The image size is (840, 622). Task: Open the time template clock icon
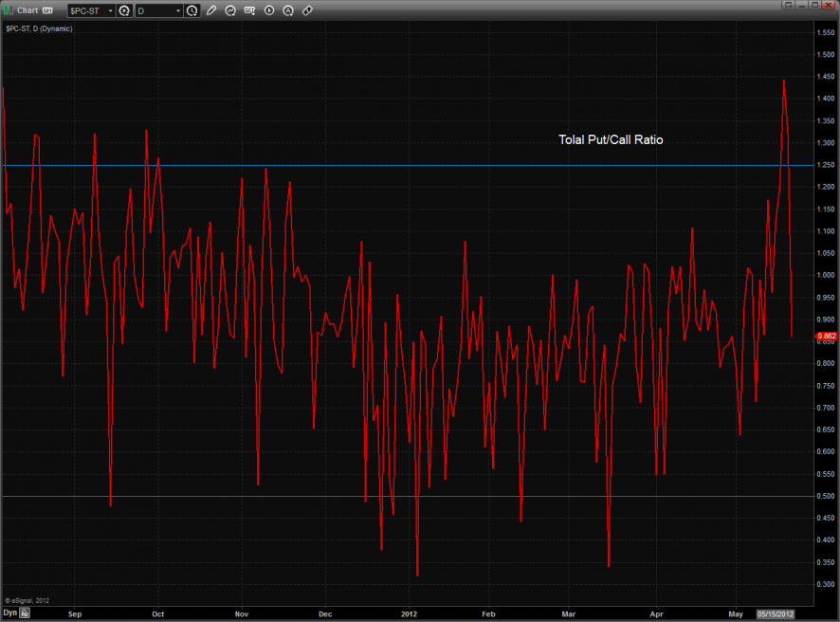192,10
